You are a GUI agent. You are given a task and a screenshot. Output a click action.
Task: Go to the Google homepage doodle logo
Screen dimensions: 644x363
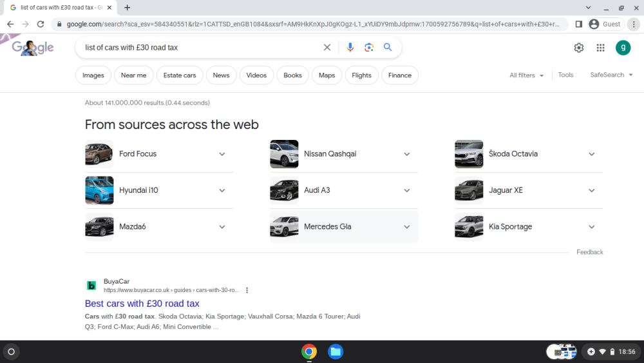[32, 48]
